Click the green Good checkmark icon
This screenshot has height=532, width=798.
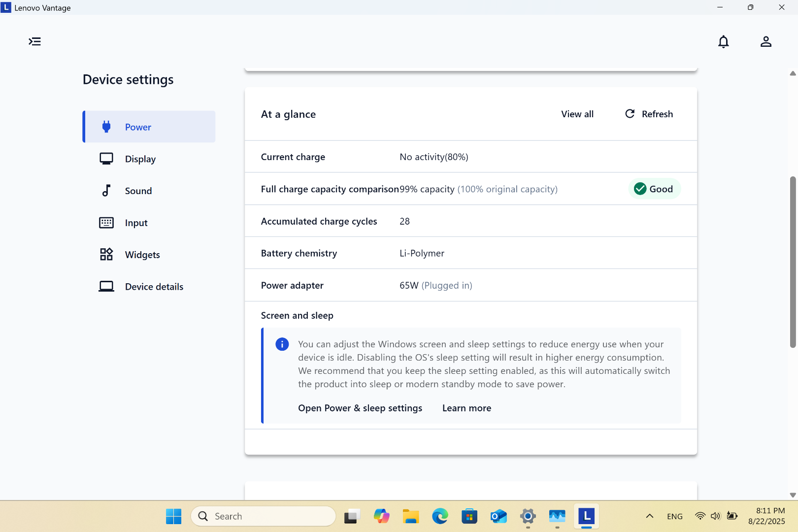[x=640, y=189]
